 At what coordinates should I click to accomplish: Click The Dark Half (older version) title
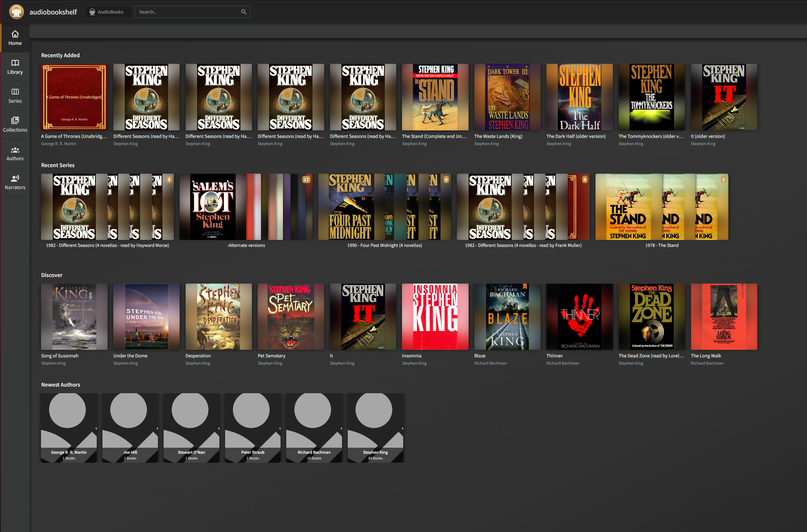pos(576,136)
